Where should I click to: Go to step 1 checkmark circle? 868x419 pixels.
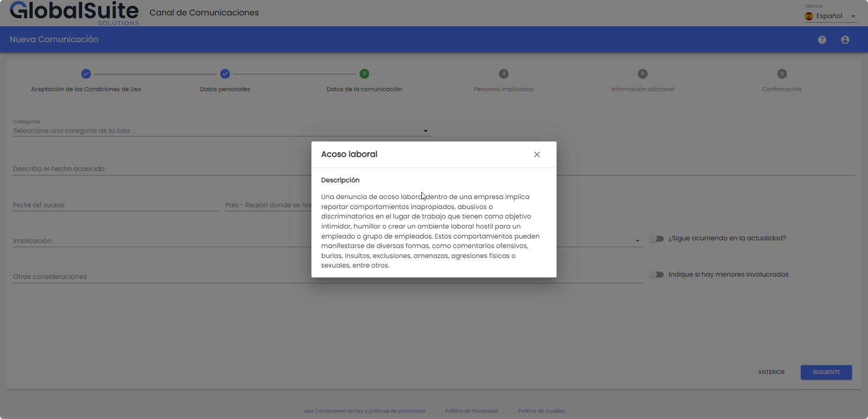click(x=86, y=74)
